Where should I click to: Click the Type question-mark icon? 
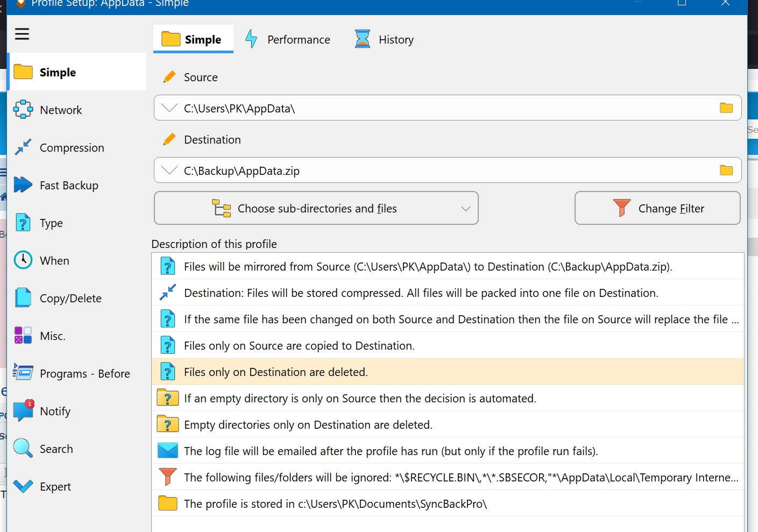point(23,222)
